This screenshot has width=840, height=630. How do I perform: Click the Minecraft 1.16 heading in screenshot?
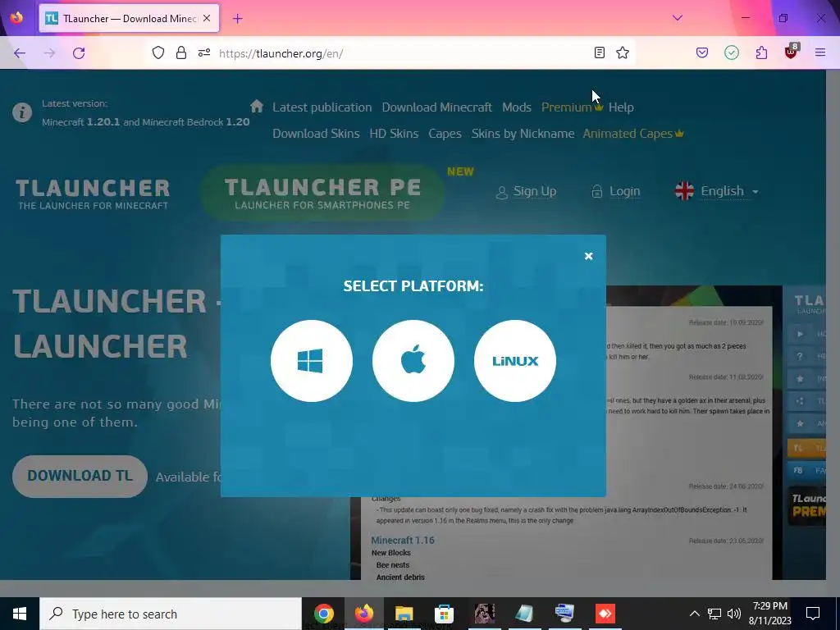(402, 540)
